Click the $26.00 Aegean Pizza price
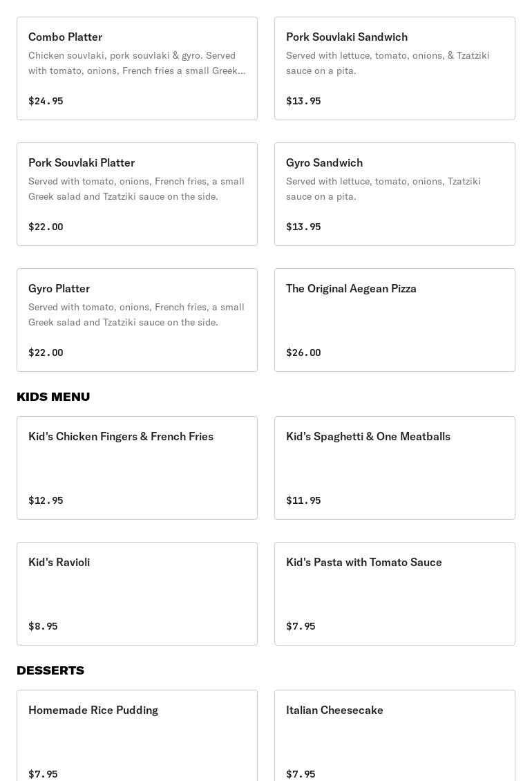Viewport: 532px width, 781px height. click(303, 352)
